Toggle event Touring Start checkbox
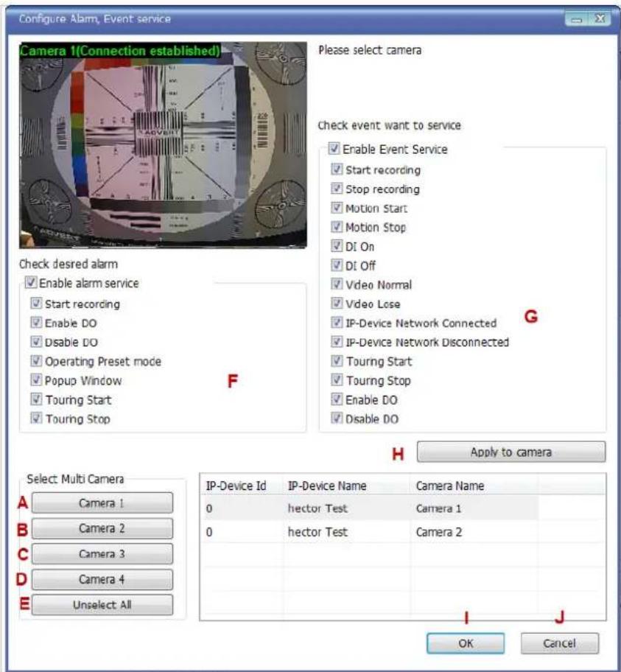Viewport: 621px width, 672px height. coord(337,361)
